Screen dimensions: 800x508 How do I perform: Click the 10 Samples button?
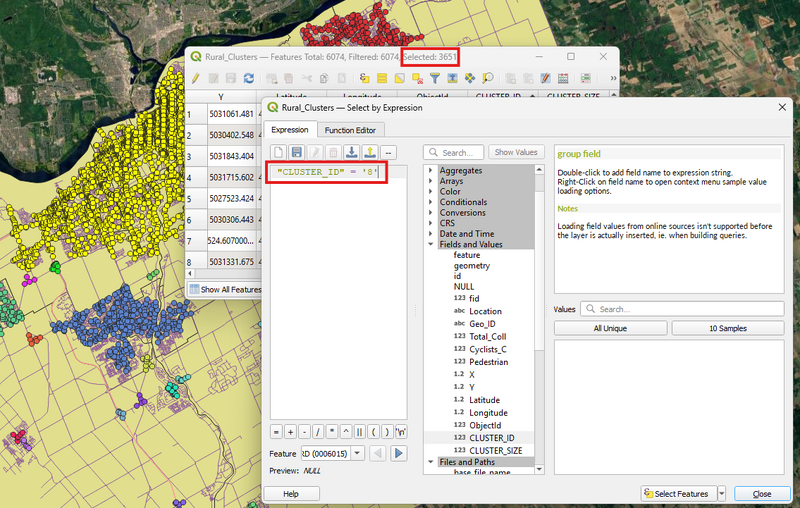point(728,328)
